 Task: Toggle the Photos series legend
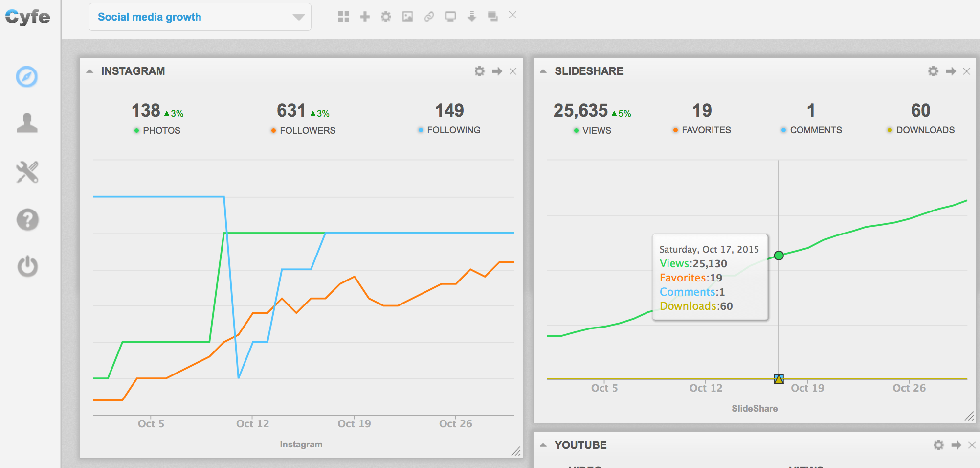pyautogui.click(x=157, y=130)
